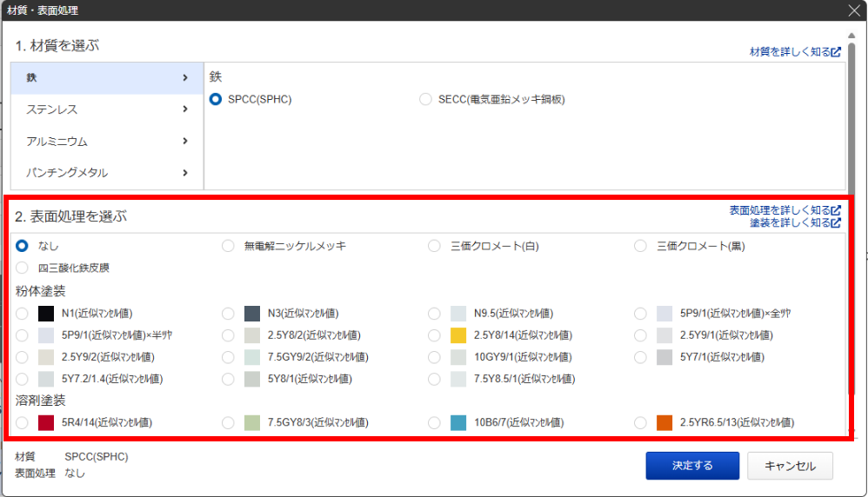Select radio for 10GY9/1(近似マンセル値)
The height and width of the screenshot is (497, 868).
434,358
